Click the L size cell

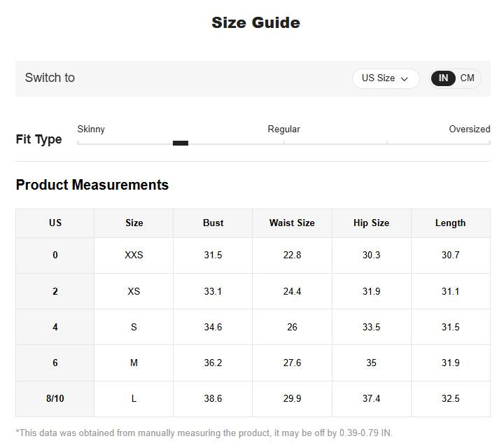134,398
